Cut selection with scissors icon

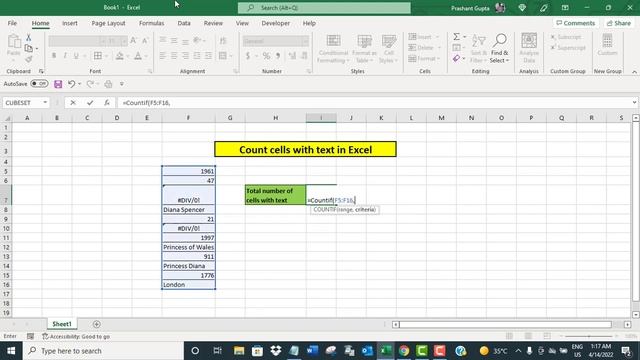pyautogui.click(x=29, y=38)
